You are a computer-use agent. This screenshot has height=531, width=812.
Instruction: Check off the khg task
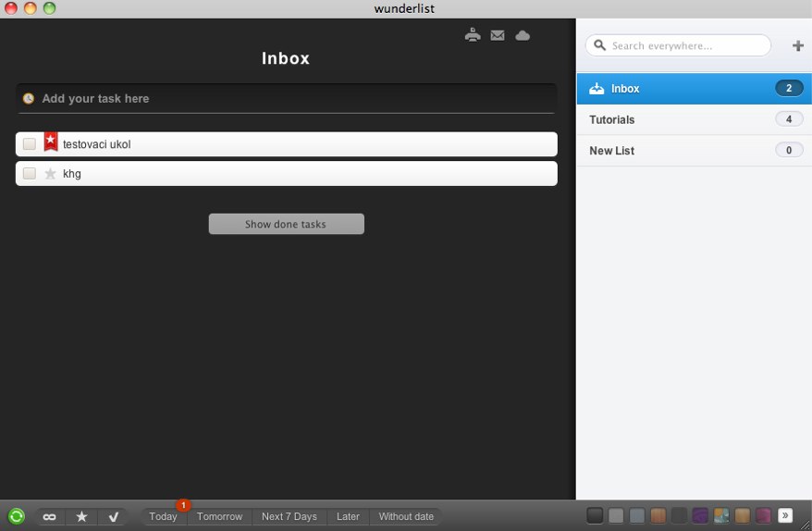(x=30, y=174)
